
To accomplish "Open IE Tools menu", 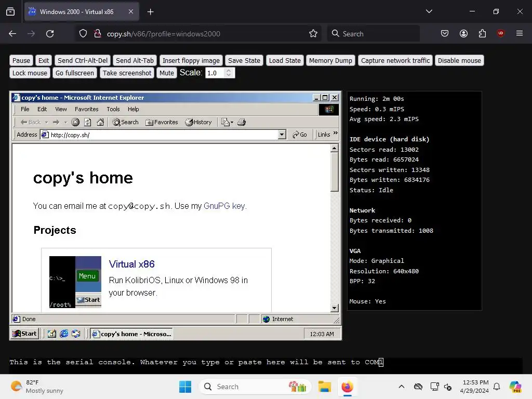I will pyautogui.click(x=113, y=109).
